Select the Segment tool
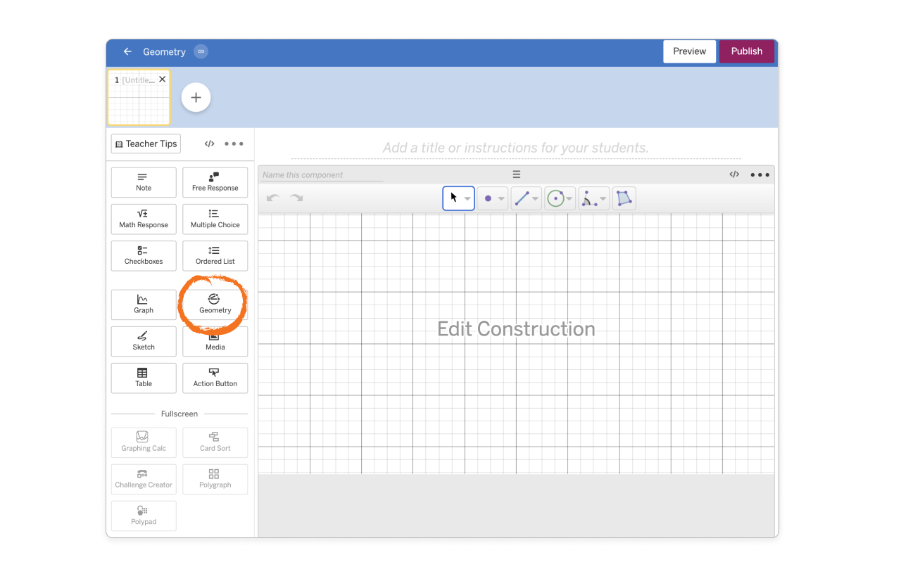Screen dimensions: 901x588 tap(522, 198)
